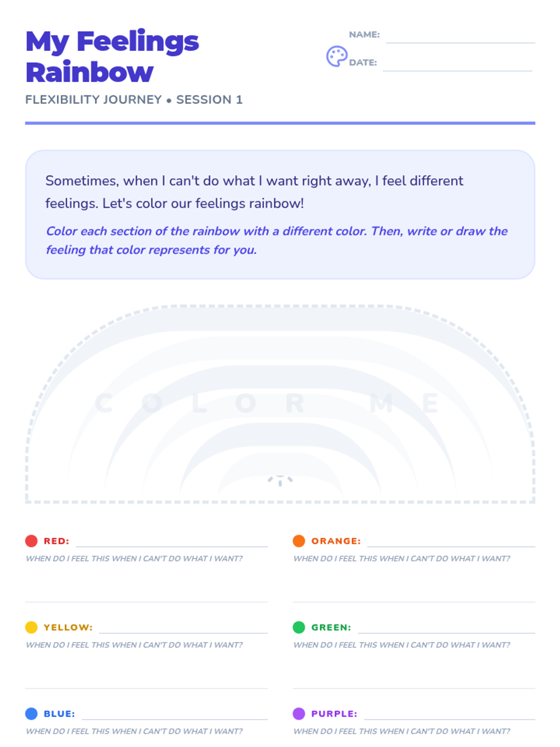Click the Name input line
This screenshot has width=560, height=747.
[x=460, y=37]
